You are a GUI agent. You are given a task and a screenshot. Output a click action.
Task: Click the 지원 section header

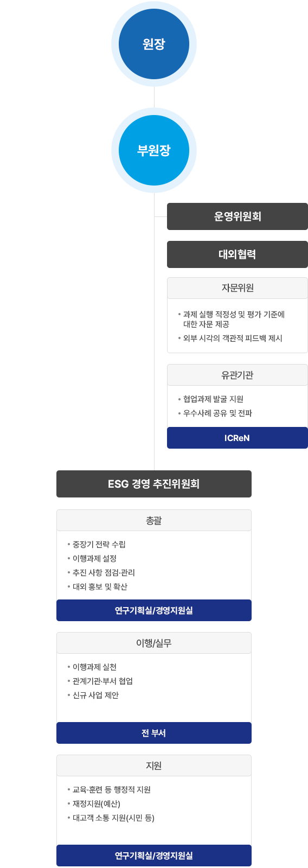(x=154, y=765)
